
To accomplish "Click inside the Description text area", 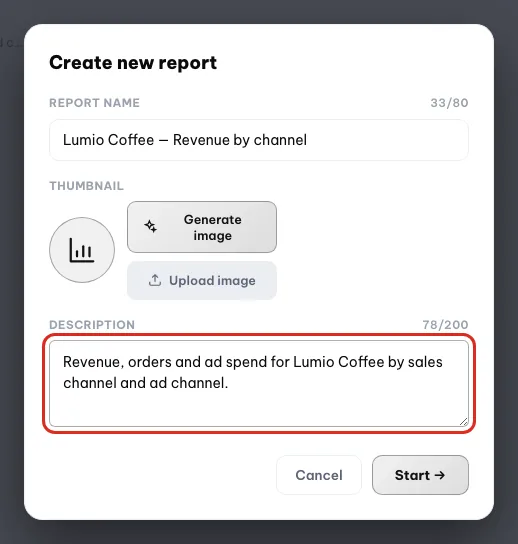I will point(259,383).
